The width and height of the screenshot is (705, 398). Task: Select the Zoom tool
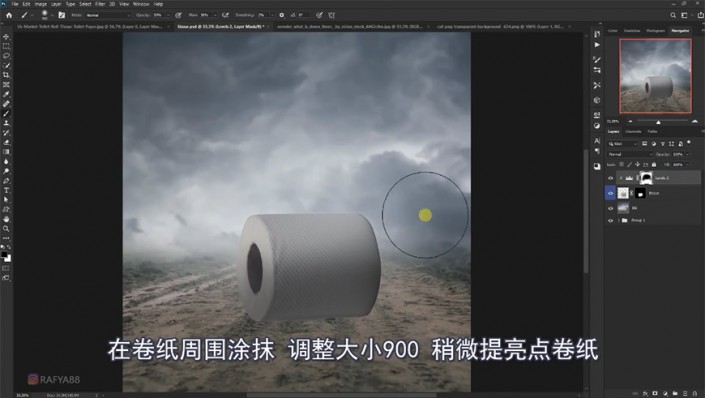point(6,228)
